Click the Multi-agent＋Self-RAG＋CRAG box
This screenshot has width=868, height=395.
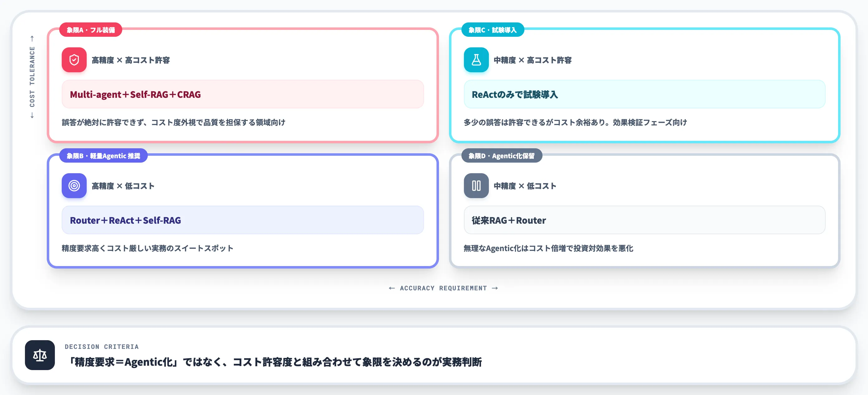pos(243,94)
